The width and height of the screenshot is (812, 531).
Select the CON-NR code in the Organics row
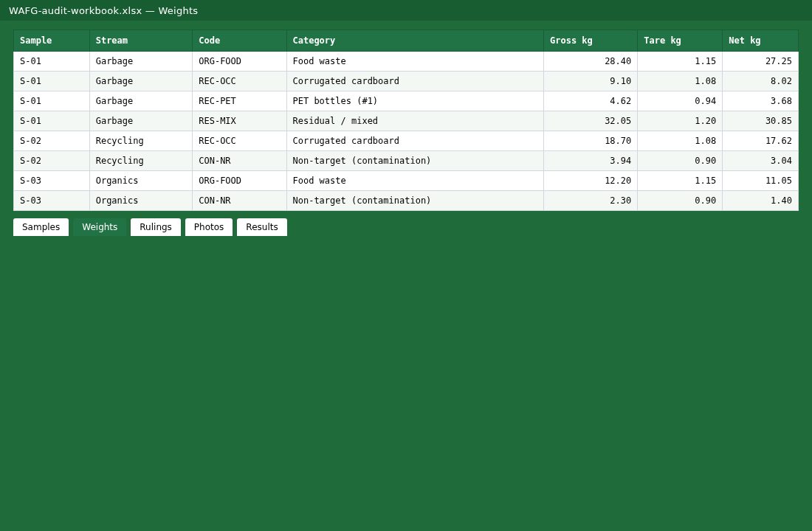(x=239, y=201)
